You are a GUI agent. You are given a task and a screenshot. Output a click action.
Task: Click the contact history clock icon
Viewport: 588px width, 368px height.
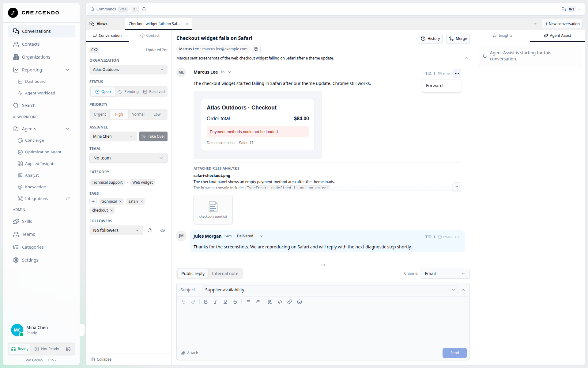coord(256,49)
